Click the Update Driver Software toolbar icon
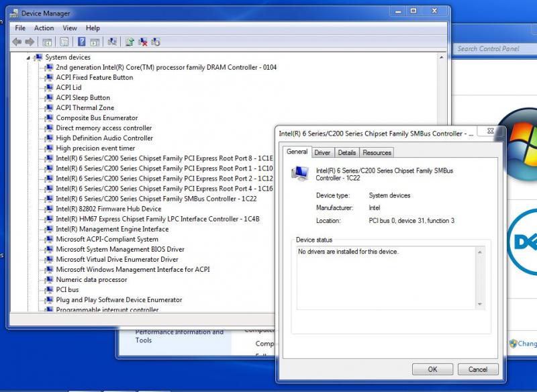 (130, 42)
